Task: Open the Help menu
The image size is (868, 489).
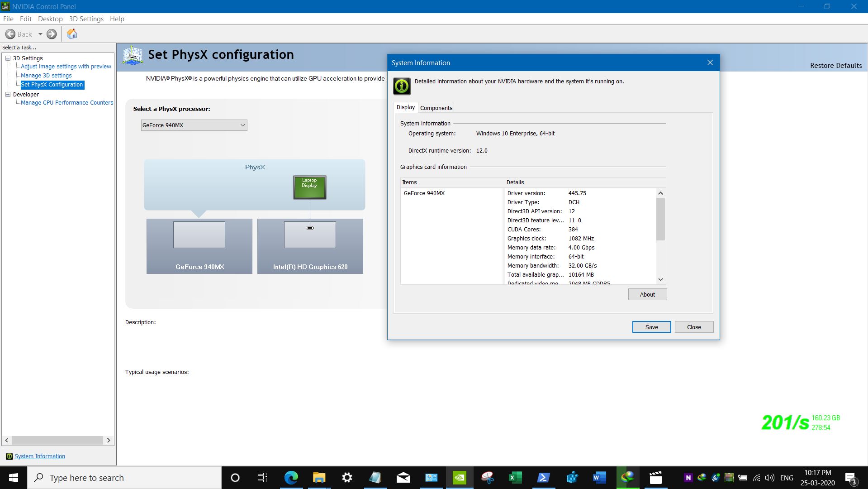Action: click(x=117, y=19)
